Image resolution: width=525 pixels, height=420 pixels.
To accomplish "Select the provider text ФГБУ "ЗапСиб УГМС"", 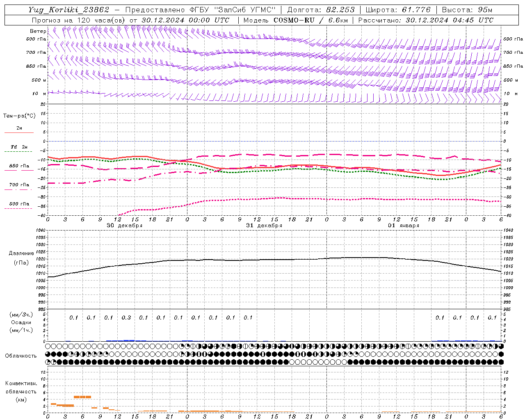I will coord(233,10).
